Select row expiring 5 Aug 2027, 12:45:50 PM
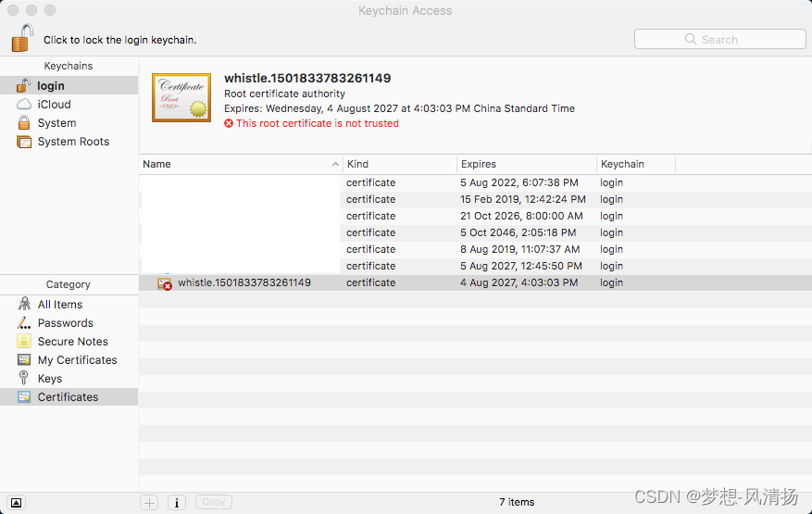The height and width of the screenshot is (514, 812). [x=475, y=266]
